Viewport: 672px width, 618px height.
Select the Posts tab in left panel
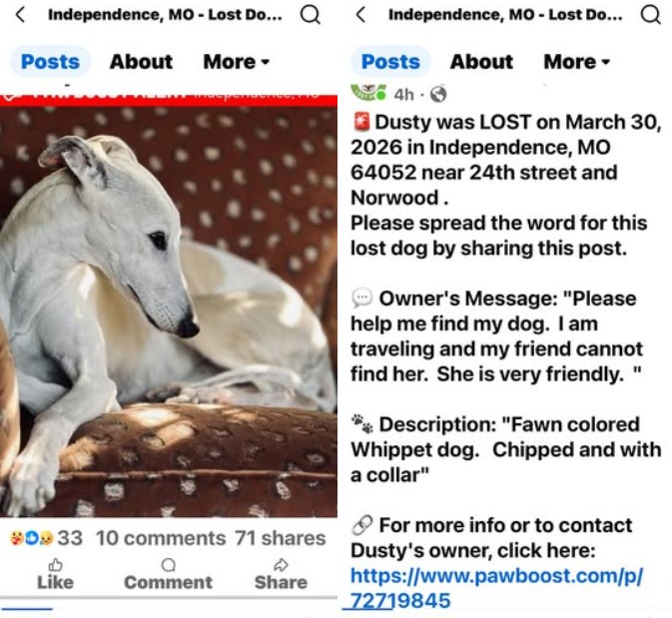tap(50, 62)
